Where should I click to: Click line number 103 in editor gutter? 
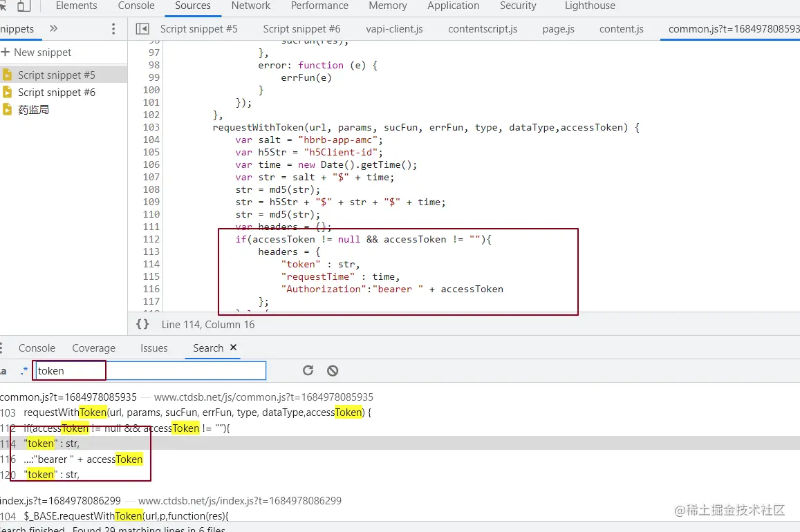[151, 127]
